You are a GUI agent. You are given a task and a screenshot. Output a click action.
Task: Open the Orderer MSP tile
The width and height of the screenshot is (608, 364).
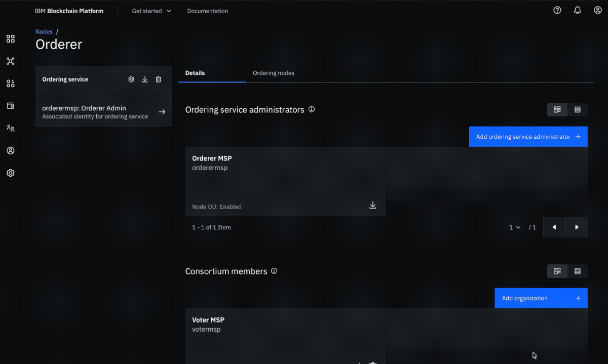(x=286, y=182)
